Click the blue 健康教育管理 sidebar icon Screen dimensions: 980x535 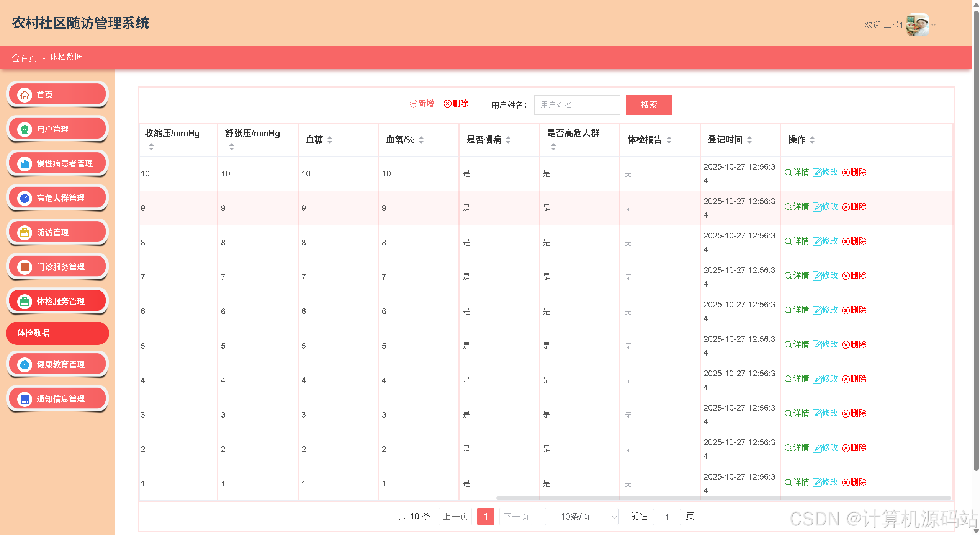click(25, 364)
